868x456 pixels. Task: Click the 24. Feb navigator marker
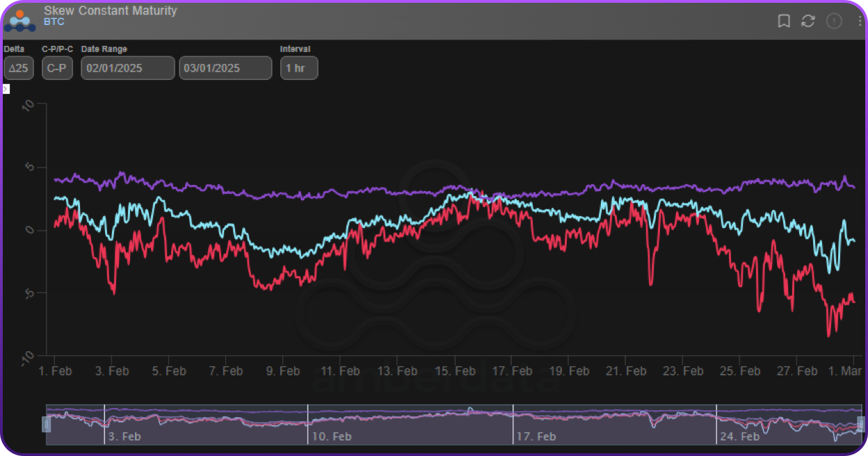(740, 437)
